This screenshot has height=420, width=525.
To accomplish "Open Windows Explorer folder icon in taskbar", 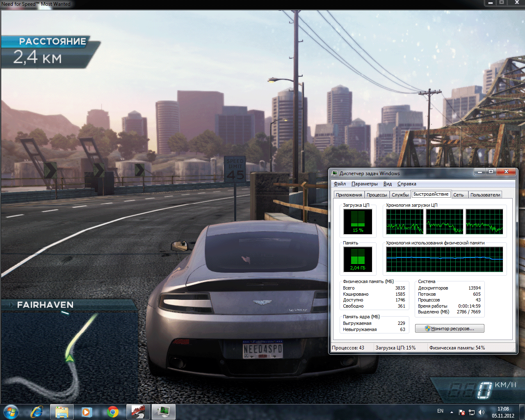I will click(62, 412).
